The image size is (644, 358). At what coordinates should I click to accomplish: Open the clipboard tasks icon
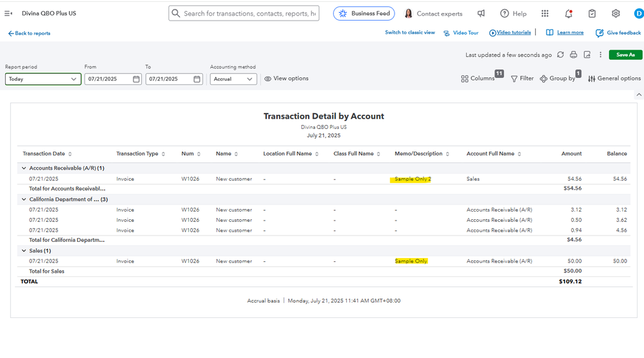(x=592, y=14)
